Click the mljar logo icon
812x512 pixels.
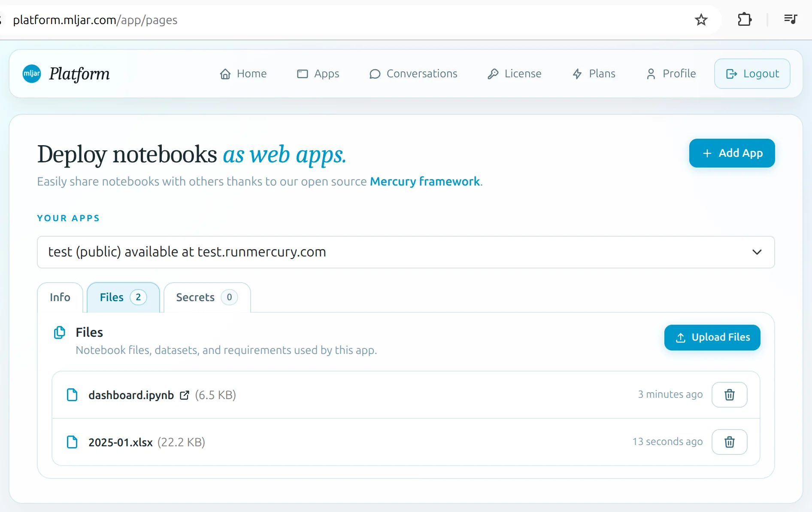pyautogui.click(x=32, y=73)
